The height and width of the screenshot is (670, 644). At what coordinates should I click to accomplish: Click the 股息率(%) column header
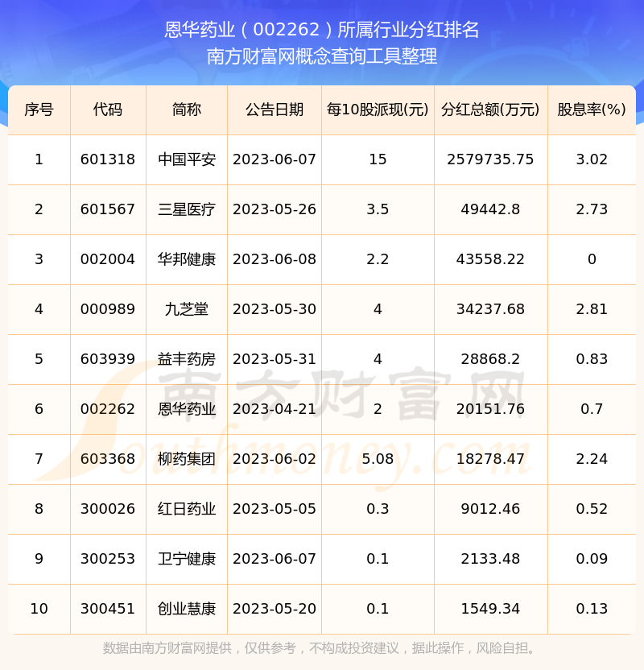pyautogui.click(x=592, y=110)
